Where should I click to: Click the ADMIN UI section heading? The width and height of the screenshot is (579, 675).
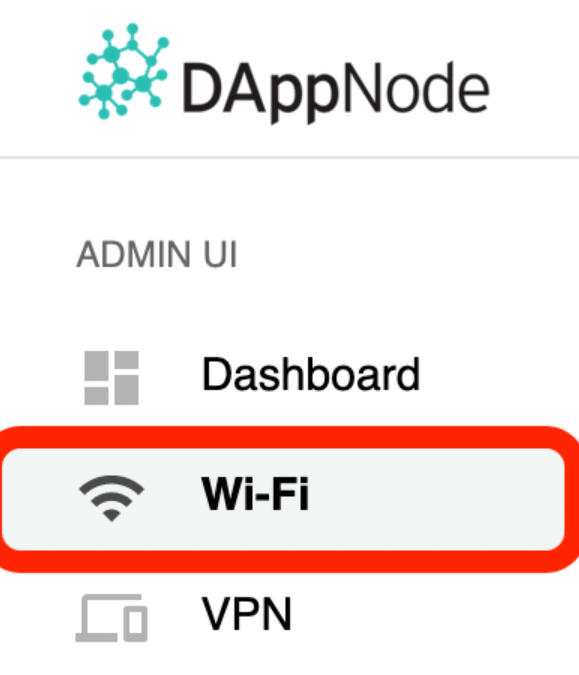click(x=157, y=254)
